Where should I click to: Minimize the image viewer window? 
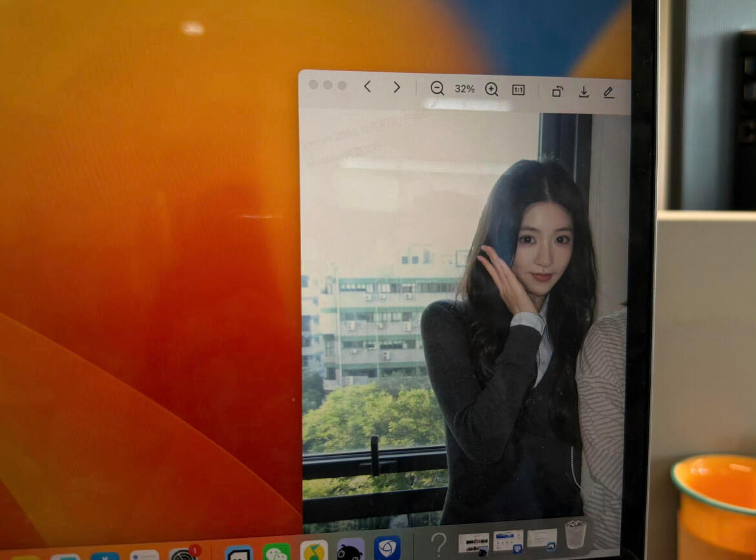click(328, 85)
